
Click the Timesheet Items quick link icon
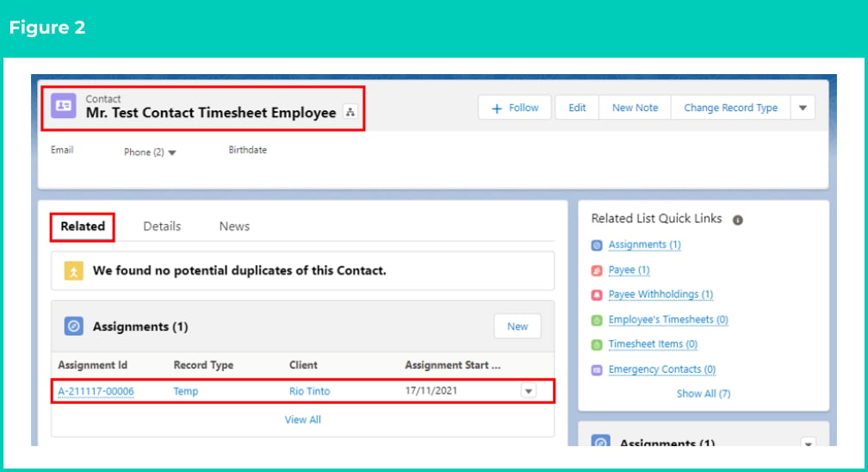(x=597, y=345)
